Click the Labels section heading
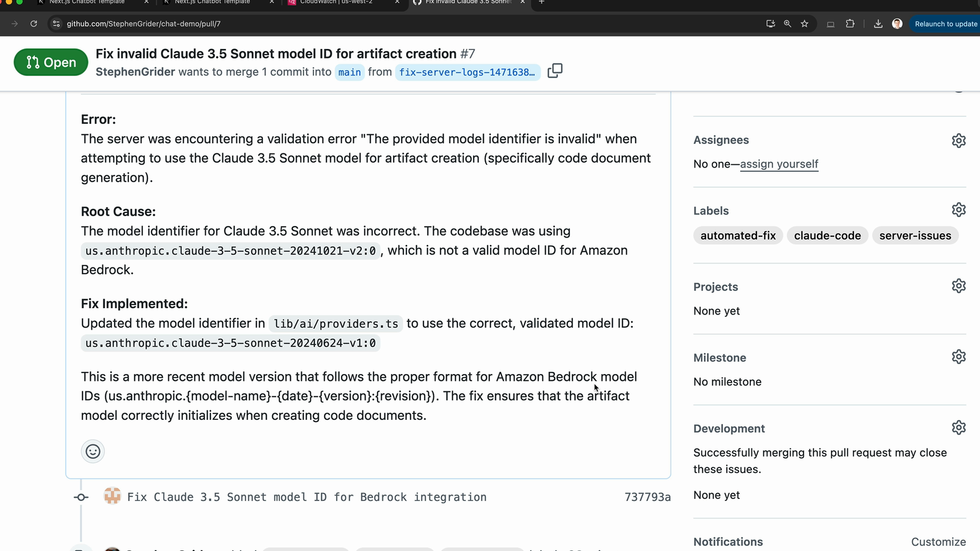Image resolution: width=980 pixels, height=551 pixels. 711,211
